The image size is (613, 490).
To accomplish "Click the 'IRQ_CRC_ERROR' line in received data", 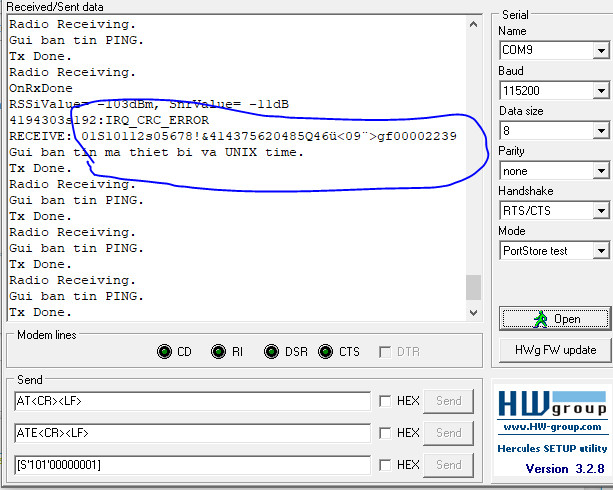I will point(109,120).
